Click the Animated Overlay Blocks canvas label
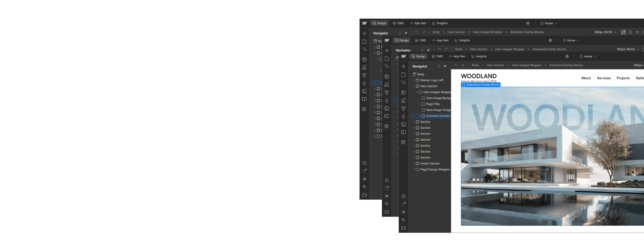Image resolution: width=644 pixels, height=242 pixels. point(481,85)
